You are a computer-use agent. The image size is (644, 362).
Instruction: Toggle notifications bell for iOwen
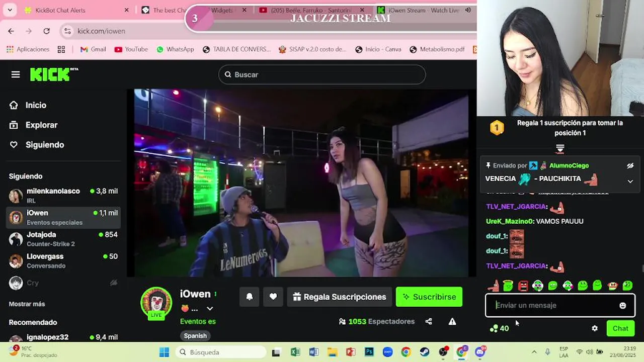tap(250, 297)
